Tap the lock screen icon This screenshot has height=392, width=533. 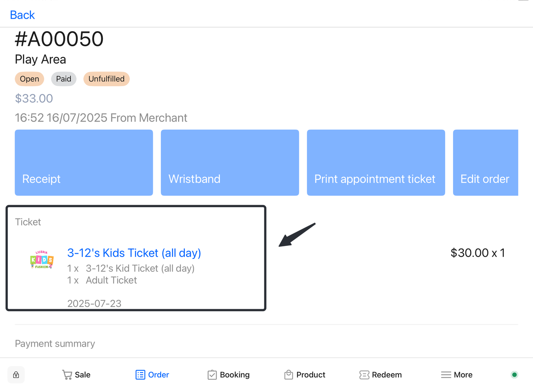pos(16,375)
